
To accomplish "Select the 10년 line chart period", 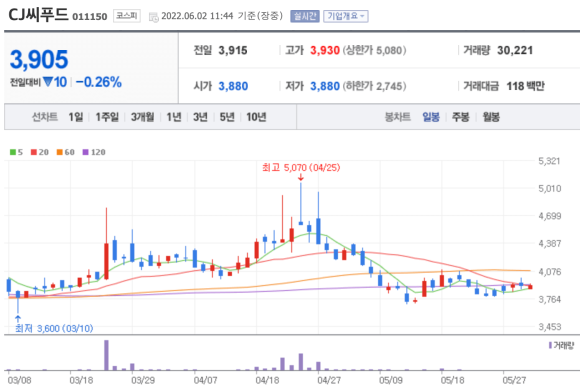I will 256,117.
